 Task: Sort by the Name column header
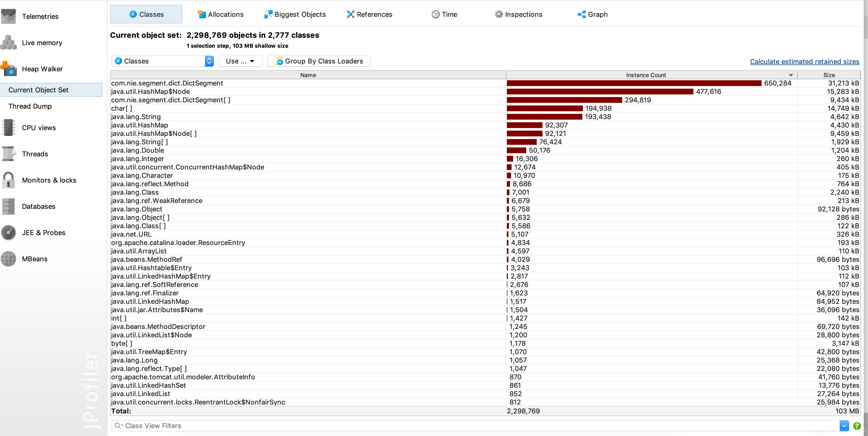308,75
